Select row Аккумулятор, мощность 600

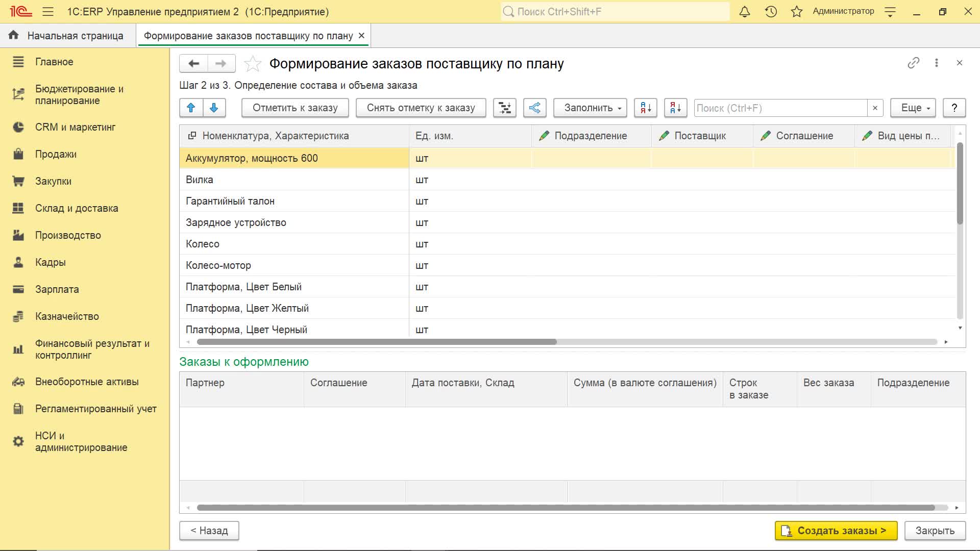click(x=567, y=158)
